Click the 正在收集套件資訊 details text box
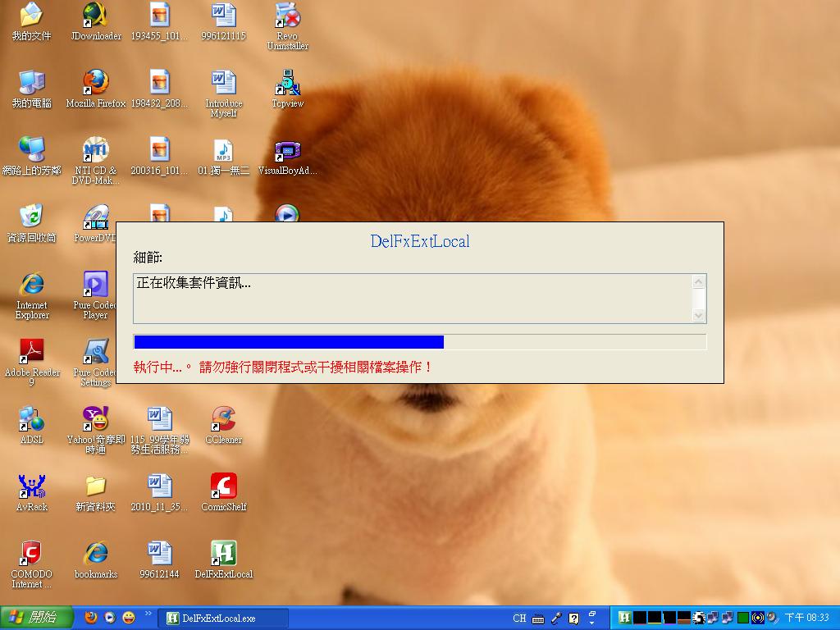Image resolution: width=840 pixels, height=630 pixels. coord(419,299)
